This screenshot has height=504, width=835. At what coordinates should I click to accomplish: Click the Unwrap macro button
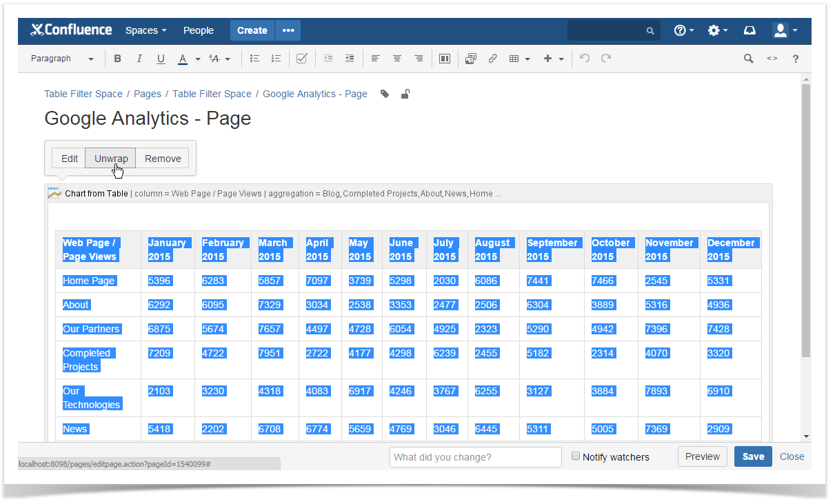(x=110, y=159)
